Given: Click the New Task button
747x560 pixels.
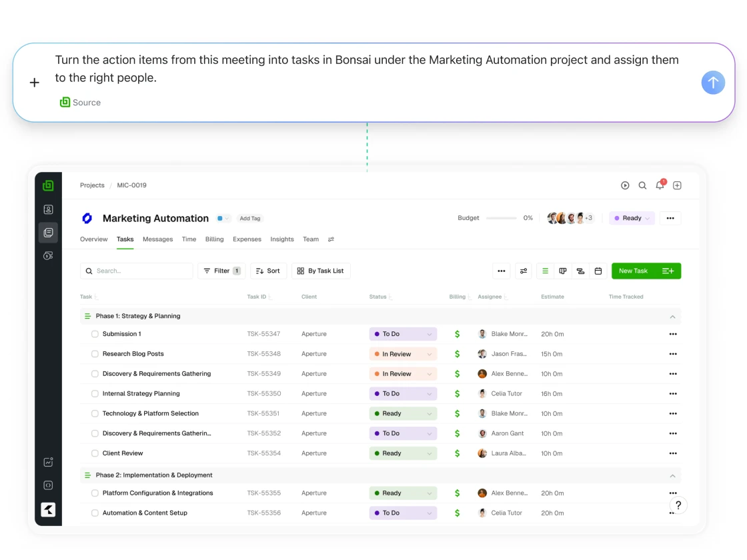Looking at the screenshot, I should click(633, 271).
